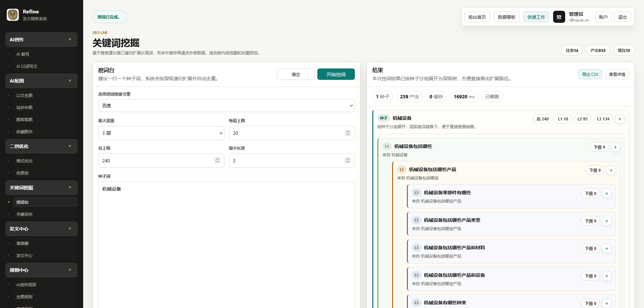The width and height of the screenshot is (644, 308).
Task: Click plus icon for 机械设备零部件有哪些
Action: pyautogui.click(x=606, y=193)
